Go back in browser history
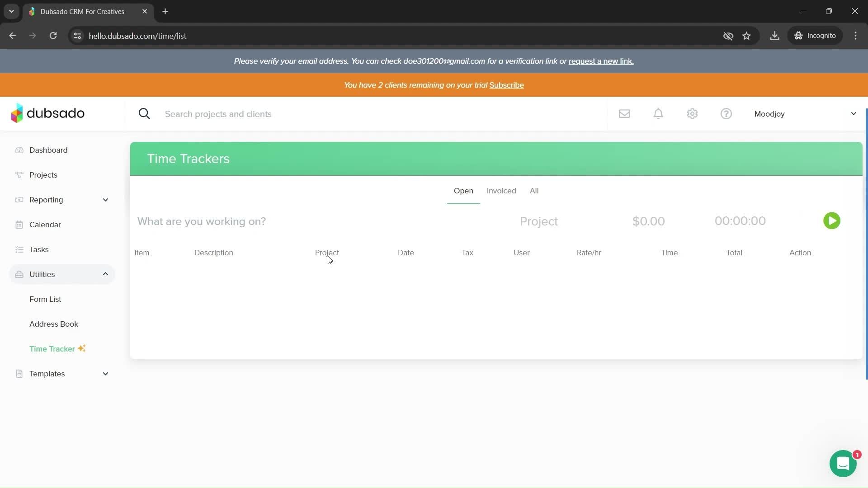This screenshot has width=868, height=488. pyautogui.click(x=12, y=36)
